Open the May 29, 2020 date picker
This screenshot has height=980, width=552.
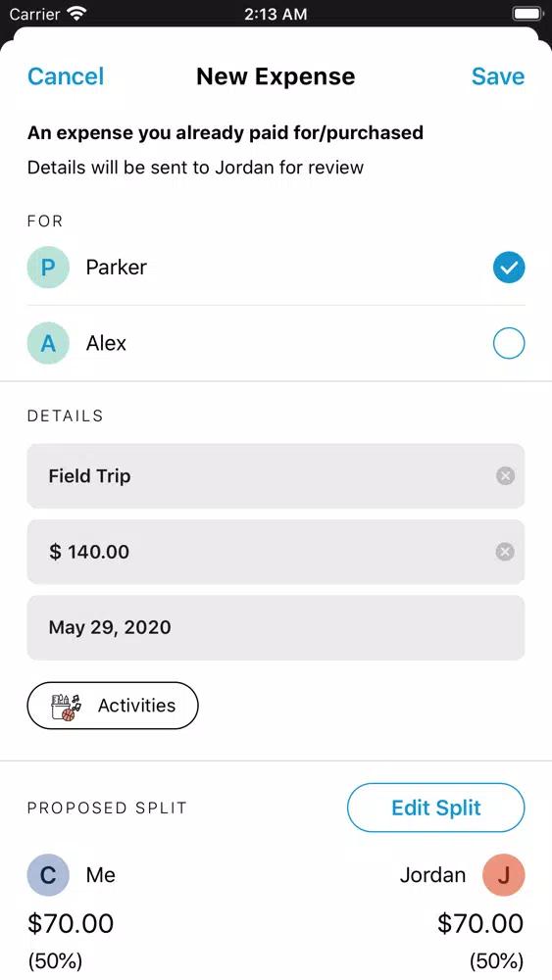pos(276,627)
